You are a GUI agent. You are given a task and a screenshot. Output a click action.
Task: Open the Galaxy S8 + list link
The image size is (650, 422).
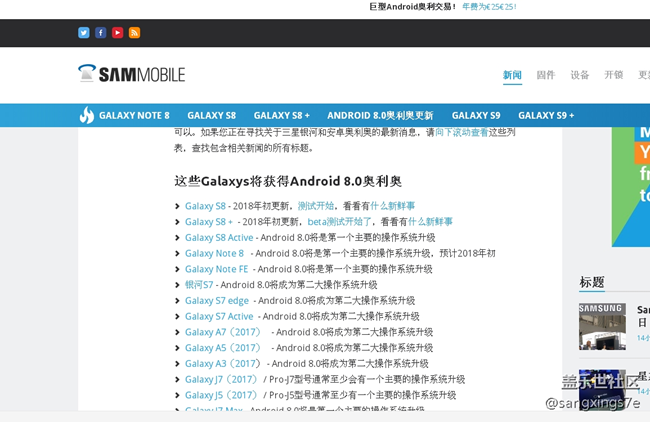209,222
